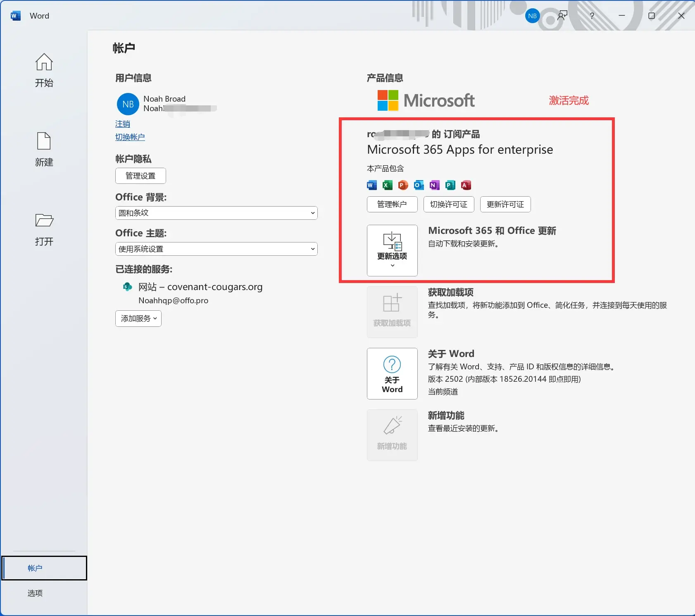Switch to the 选项 tab
Image resolution: width=695 pixels, height=616 pixels.
[x=35, y=593]
